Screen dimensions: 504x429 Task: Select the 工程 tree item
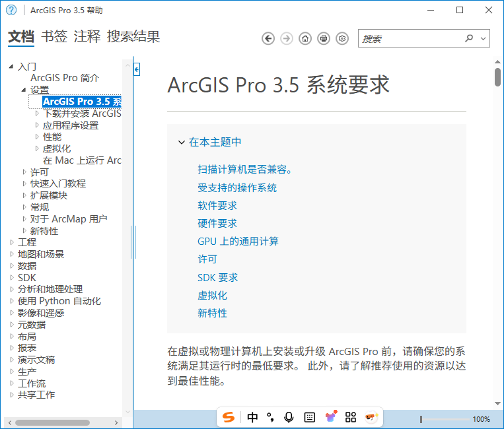tap(27, 242)
